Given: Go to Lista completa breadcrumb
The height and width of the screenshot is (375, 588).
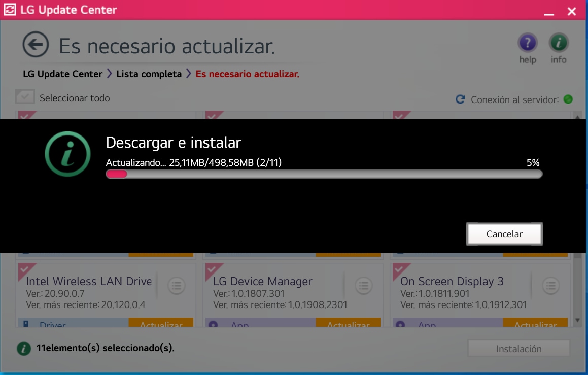Looking at the screenshot, I should pos(149,74).
